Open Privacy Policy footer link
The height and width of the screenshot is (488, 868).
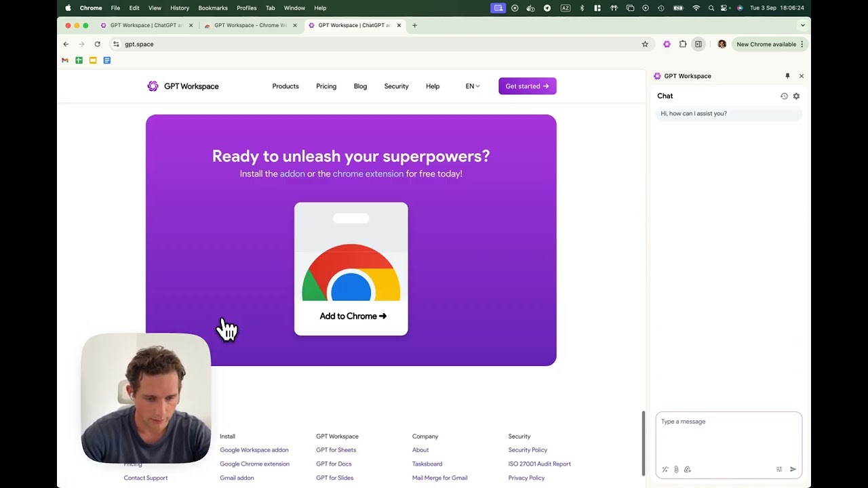coord(526,478)
